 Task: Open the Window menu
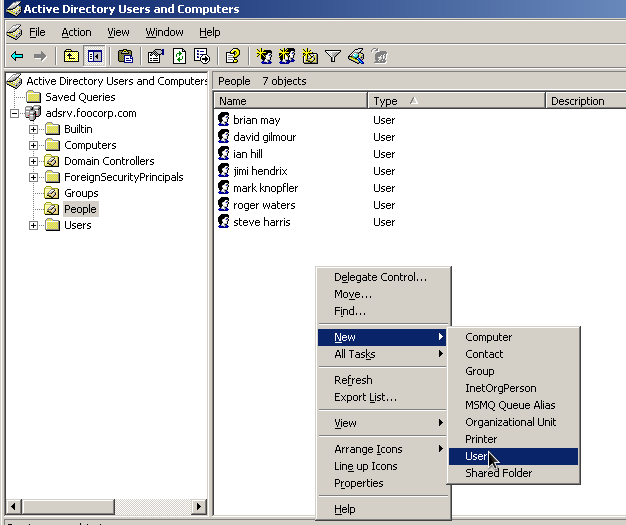pyautogui.click(x=164, y=32)
